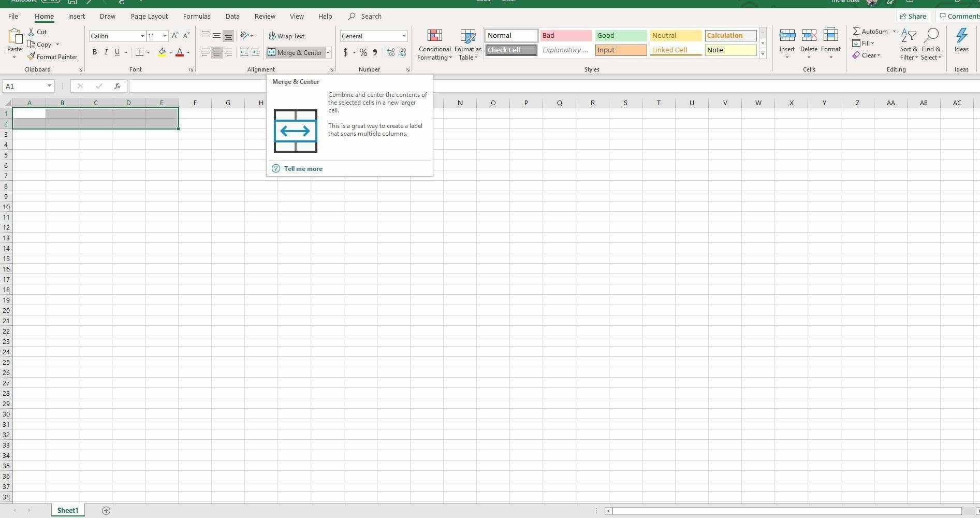Click the Paste clipboard icon
This screenshot has height=518, width=980.
click(14, 36)
